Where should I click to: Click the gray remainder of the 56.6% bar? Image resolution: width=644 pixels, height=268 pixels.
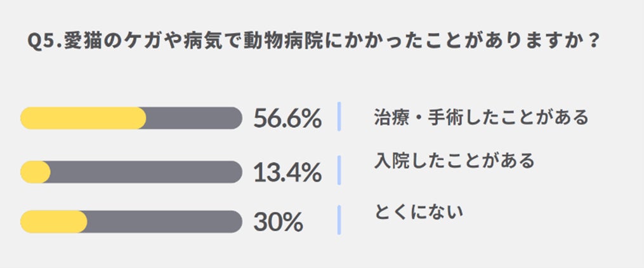pyautogui.click(x=194, y=118)
